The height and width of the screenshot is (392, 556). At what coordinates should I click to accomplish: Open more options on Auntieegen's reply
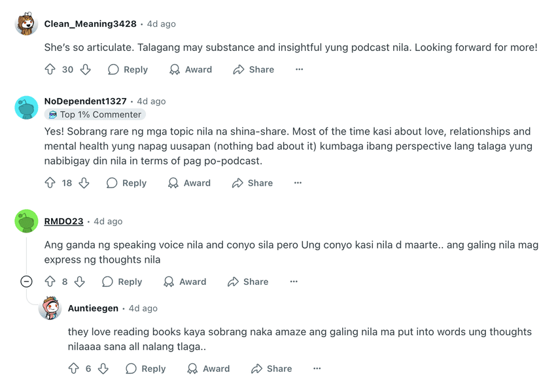317,368
